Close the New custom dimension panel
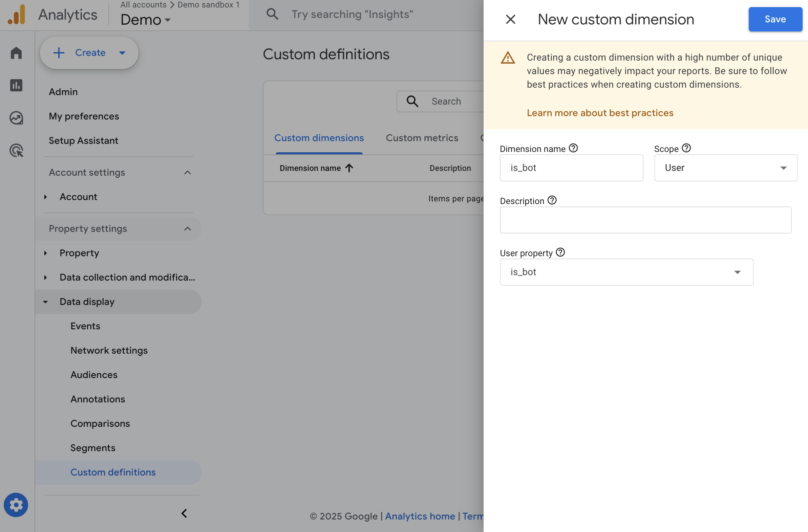The width and height of the screenshot is (808, 532). (511, 19)
